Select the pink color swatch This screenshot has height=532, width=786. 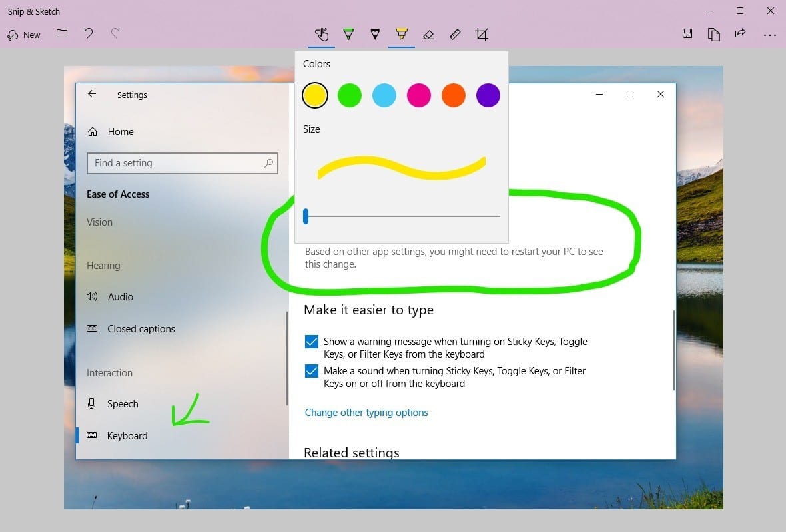tap(419, 95)
